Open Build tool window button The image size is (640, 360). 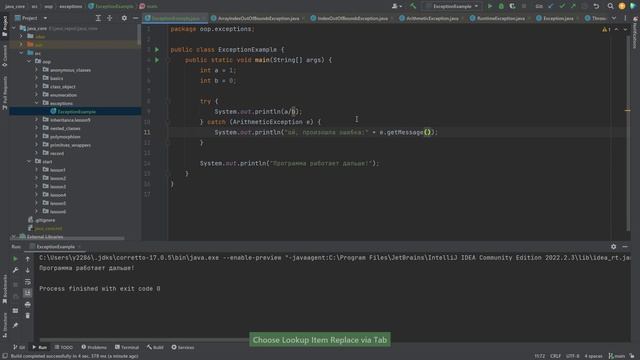pos(155,347)
